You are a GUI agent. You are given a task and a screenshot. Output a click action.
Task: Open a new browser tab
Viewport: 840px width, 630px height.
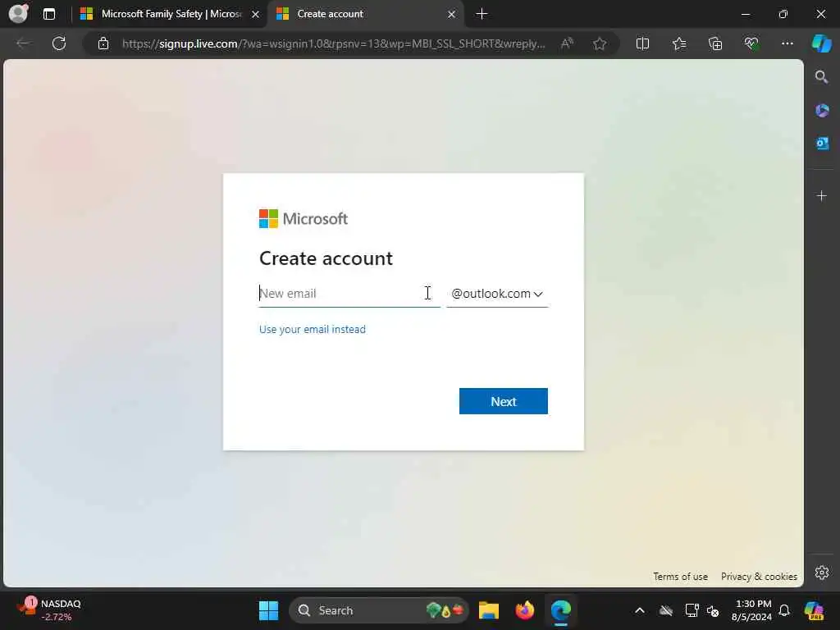(482, 14)
